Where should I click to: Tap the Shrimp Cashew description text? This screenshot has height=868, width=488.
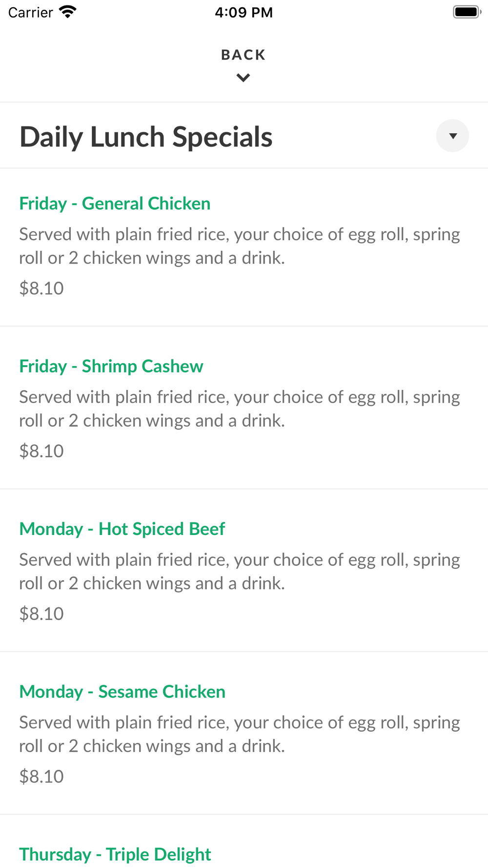click(239, 409)
